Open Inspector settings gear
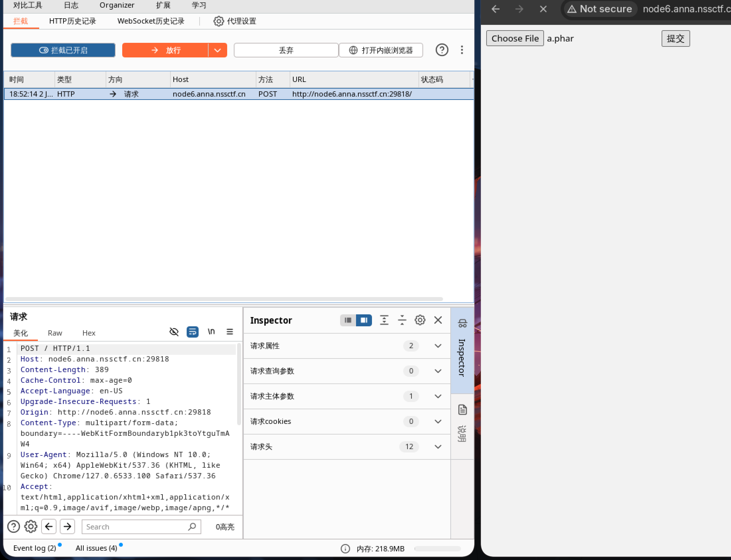 [420, 320]
